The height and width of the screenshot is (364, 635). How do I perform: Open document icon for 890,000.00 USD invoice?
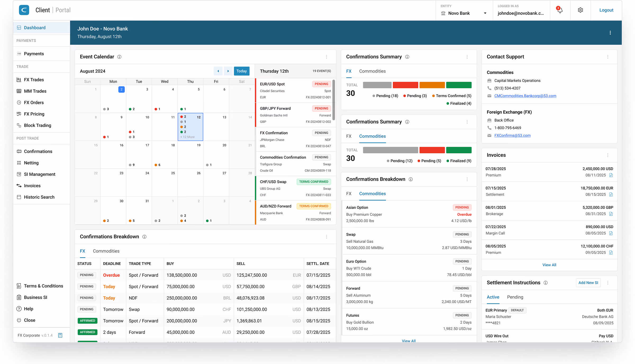click(611, 233)
